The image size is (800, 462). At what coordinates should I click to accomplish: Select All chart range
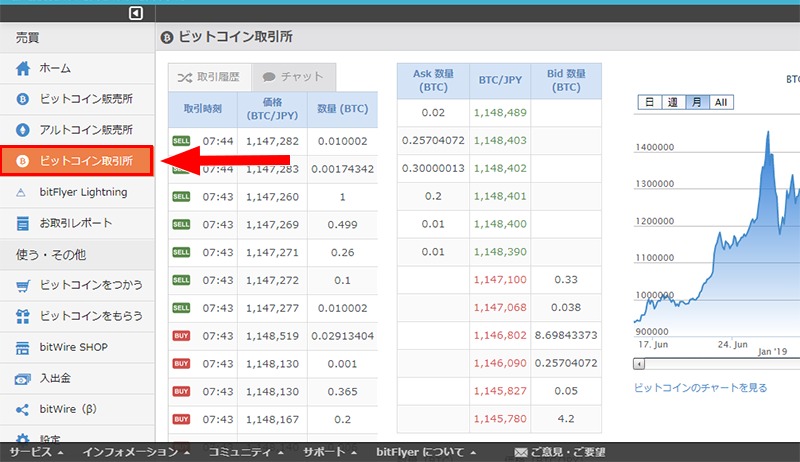pyautogui.click(x=721, y=102)
